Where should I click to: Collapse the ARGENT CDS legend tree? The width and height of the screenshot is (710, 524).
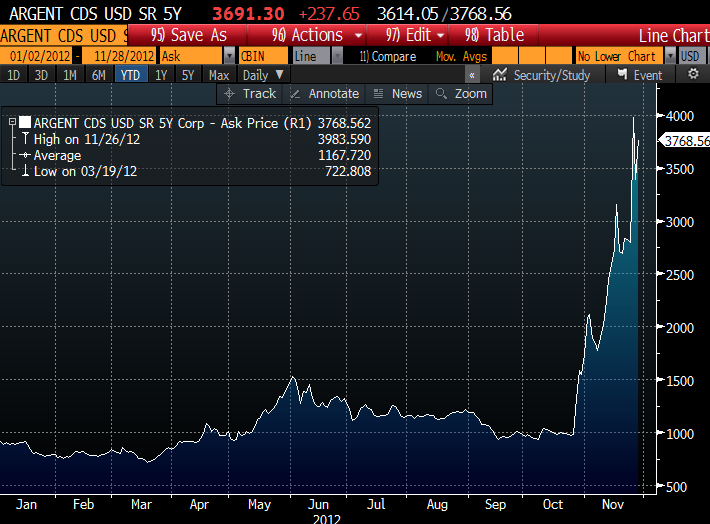tap(12, 122)
